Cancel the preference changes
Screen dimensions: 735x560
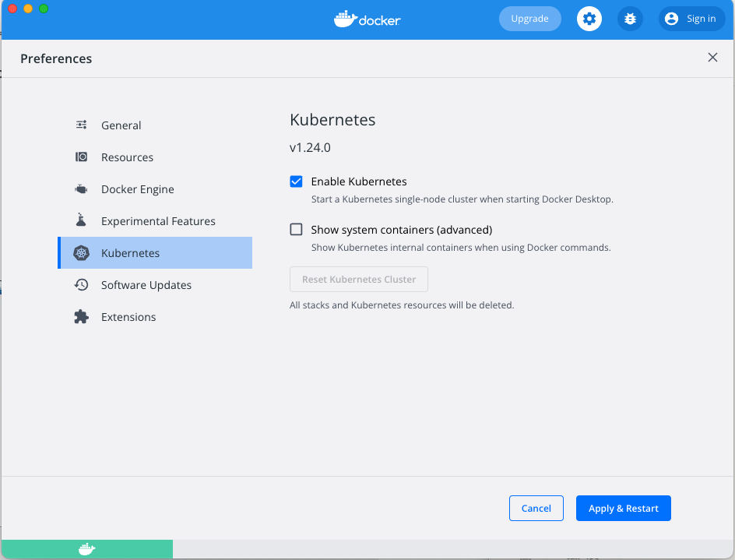536,508
